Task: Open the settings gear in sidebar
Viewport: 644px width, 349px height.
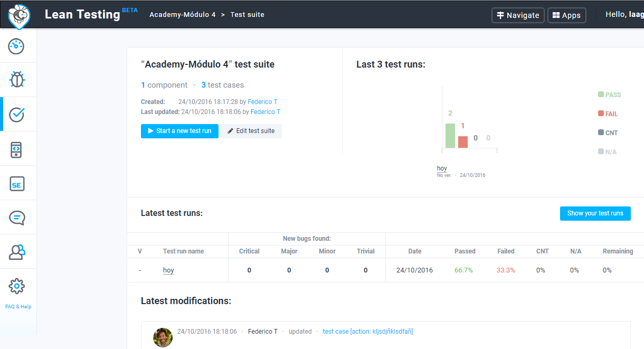Action: [17, 286]
